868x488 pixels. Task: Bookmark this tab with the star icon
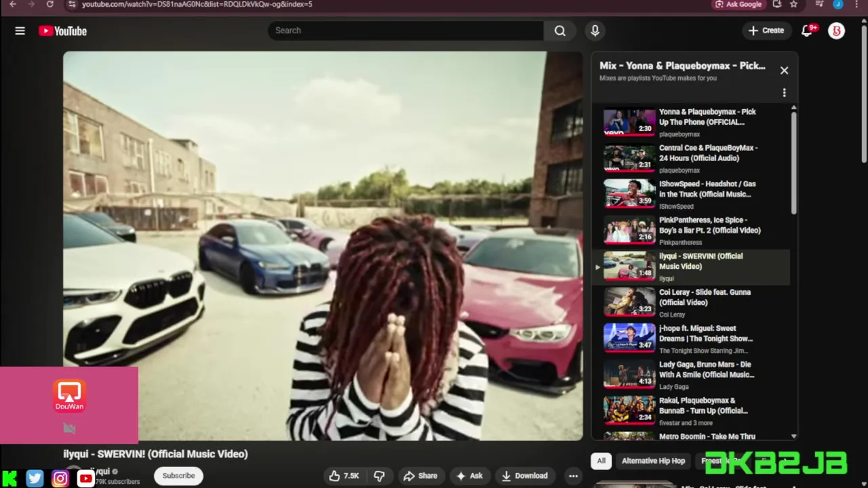[x=793, y=4]
